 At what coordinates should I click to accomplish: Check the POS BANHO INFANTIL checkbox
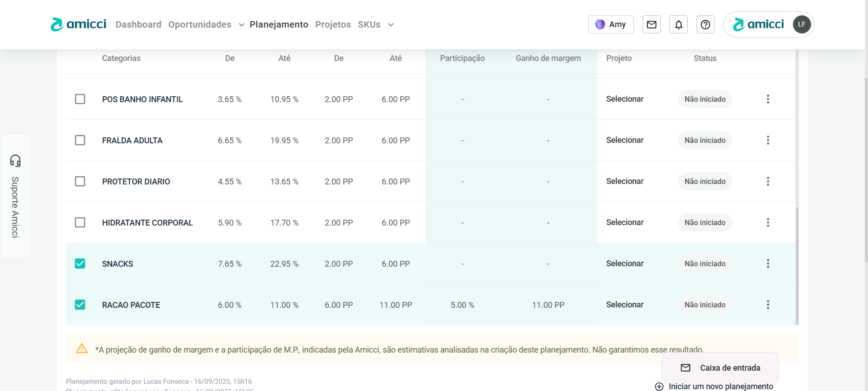tap(80, 99)
